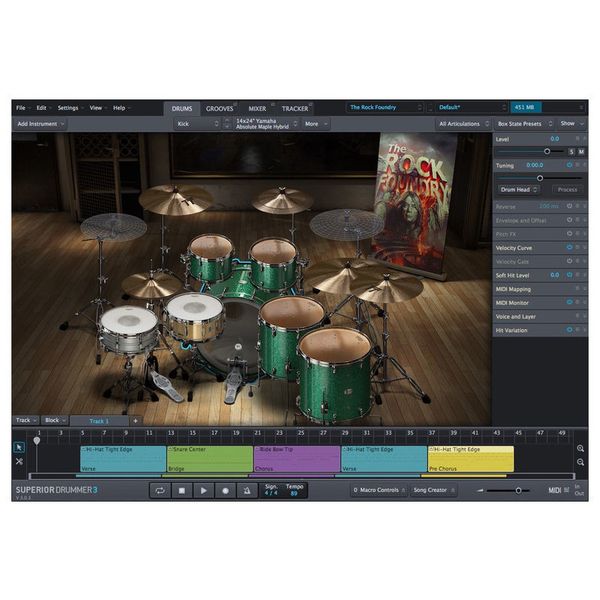
Task: Toggle loop playback in the transport
Action: (x=160, y=490)
